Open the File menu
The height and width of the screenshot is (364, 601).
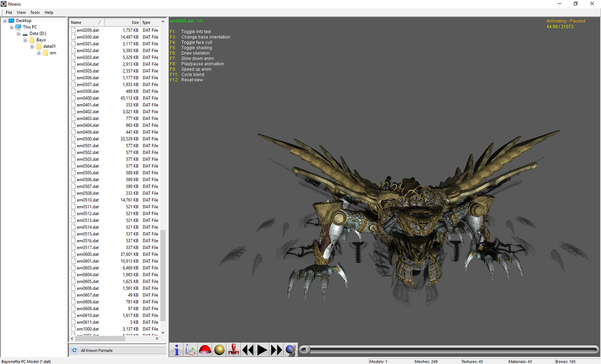click(x=9, y=12)
